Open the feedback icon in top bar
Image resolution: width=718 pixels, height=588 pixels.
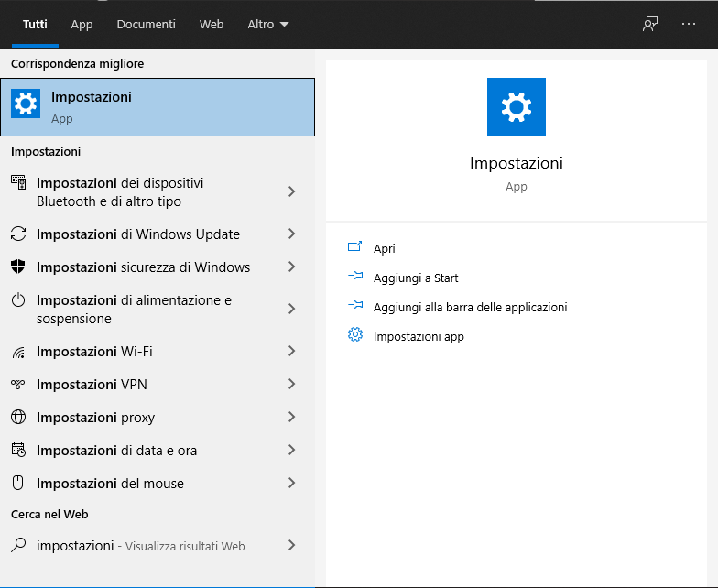pos(650,24)
